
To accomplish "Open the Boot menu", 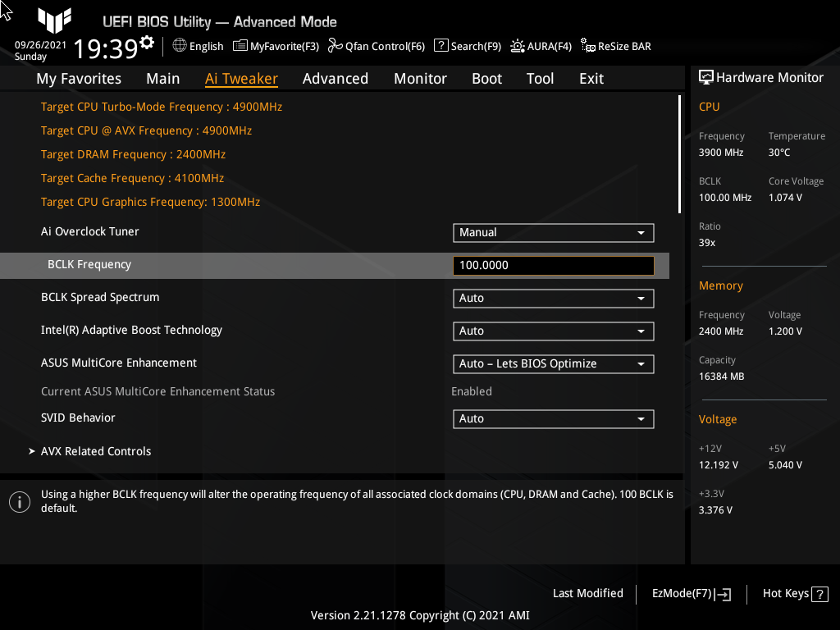I will pyautogui.click(x=486, y=78).
